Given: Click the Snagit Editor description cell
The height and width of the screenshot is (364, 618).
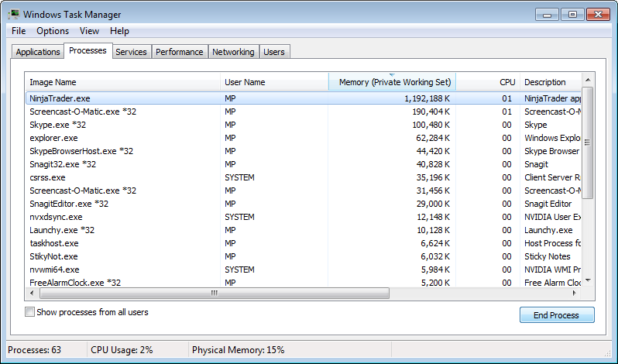Looking at the screenshot, I should (x=548, y=204).
